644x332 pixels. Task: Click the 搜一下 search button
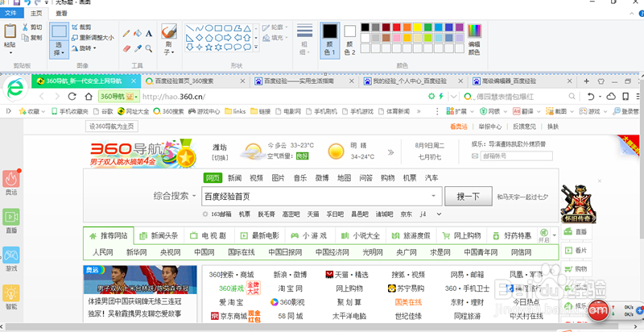[x=469, y=196]
